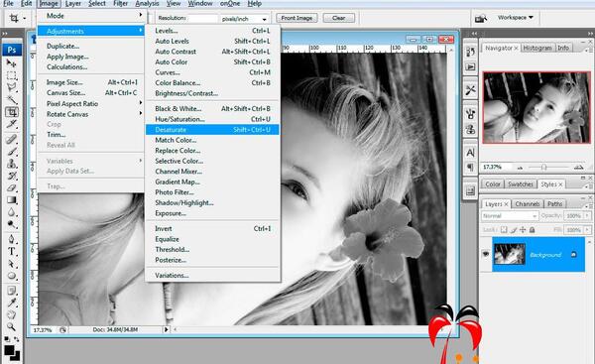Viewport: 595px width, 364px height.
Task: Switch to the Swatches tab
Action: [x=521, y=184]
